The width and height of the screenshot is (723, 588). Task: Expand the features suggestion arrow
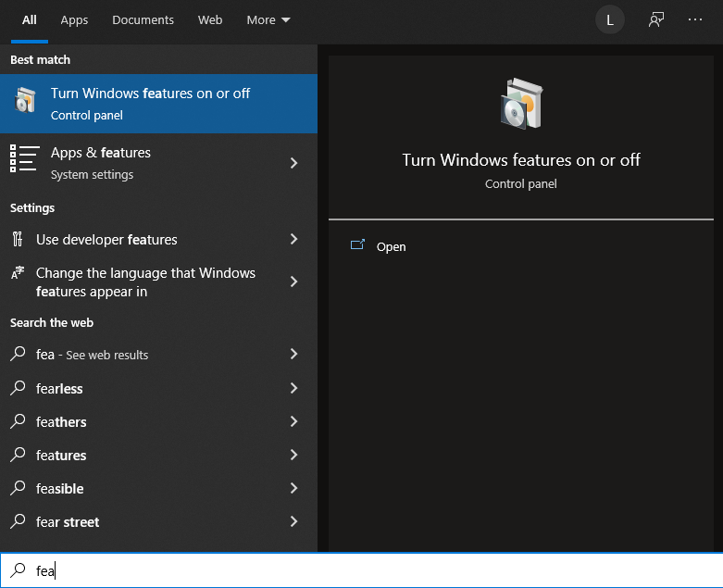(x=293, y=455)
